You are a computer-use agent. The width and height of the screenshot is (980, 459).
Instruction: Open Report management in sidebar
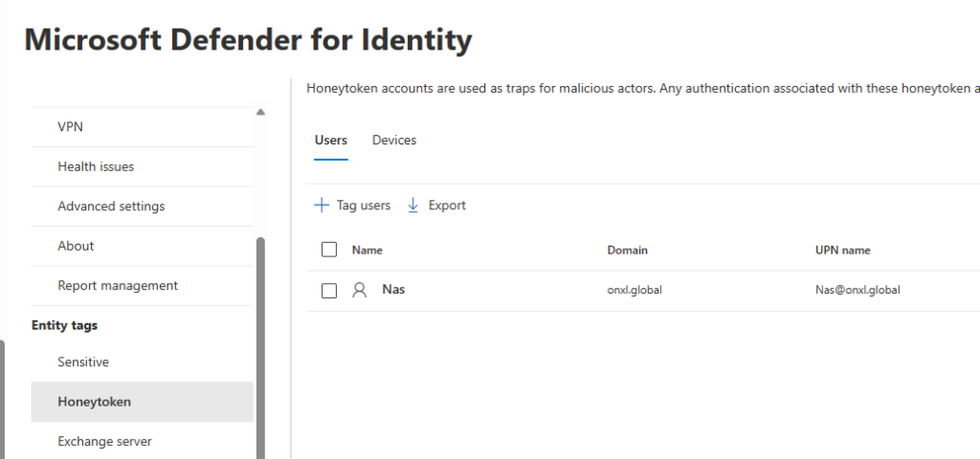tap(143, 285)
